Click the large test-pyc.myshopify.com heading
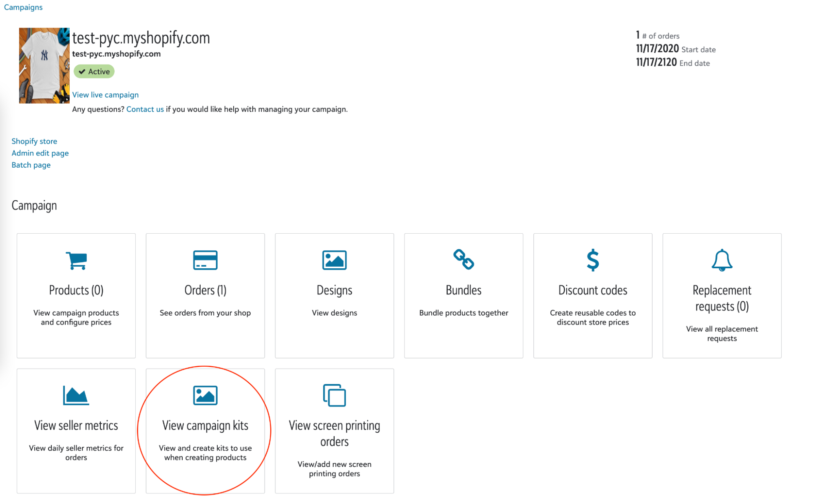The image size is (815, 504). click(x=141, y=38)
